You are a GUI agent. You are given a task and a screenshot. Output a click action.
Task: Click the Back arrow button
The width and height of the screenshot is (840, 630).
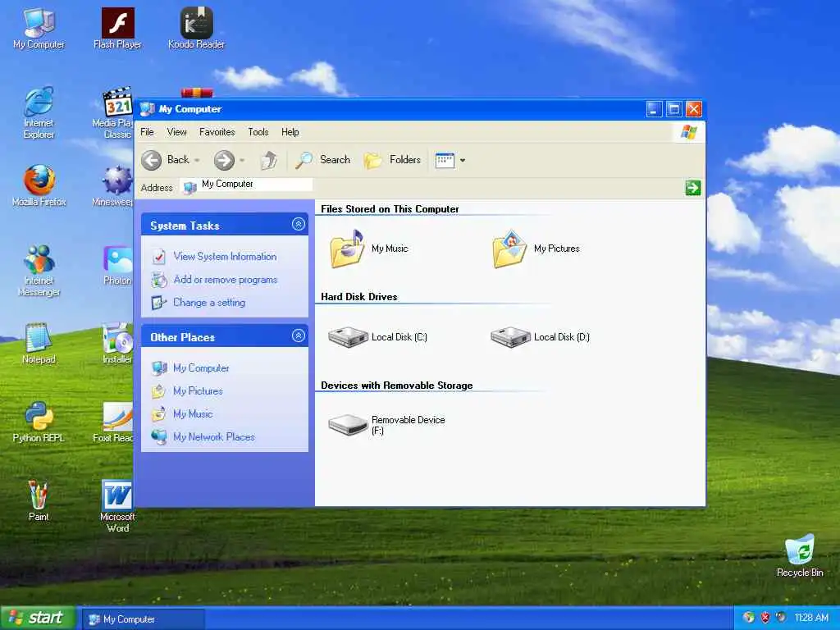[152, 160]
